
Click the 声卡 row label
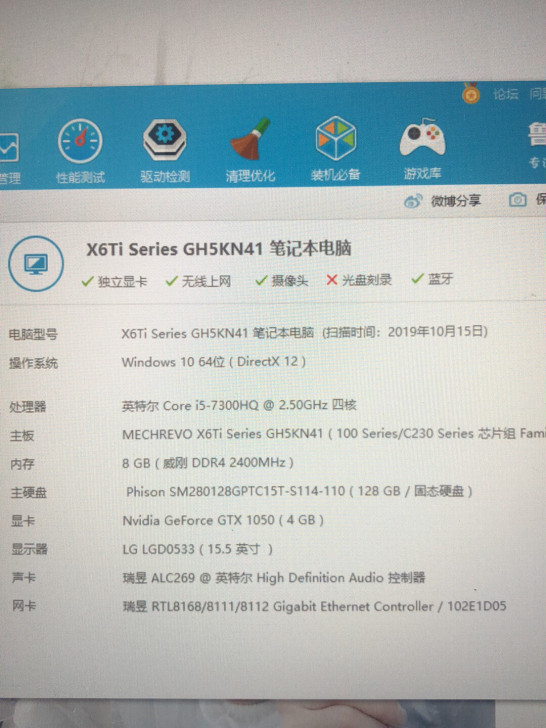point(24,578)
